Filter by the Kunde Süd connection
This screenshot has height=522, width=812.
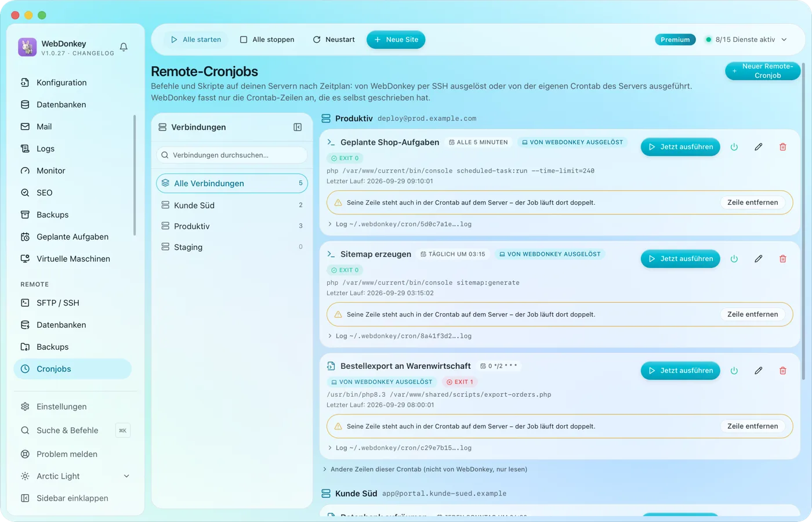[232, 205]
